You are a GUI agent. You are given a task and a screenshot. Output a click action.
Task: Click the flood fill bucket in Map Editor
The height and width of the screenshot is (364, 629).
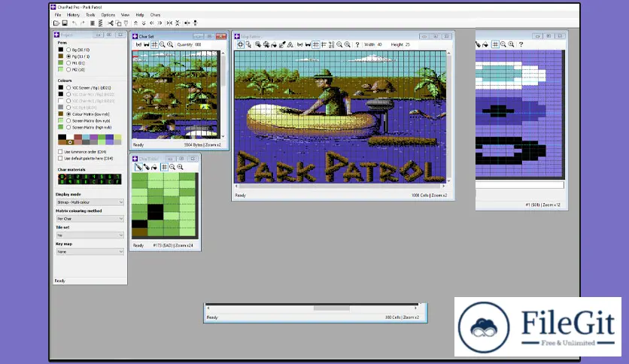pyautogui.click(x=274, y=44)
